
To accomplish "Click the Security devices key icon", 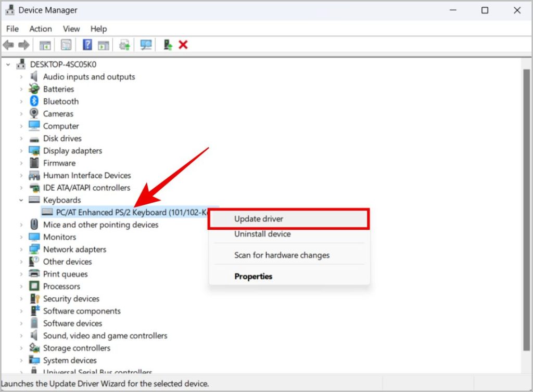I will tap(34, 298).
